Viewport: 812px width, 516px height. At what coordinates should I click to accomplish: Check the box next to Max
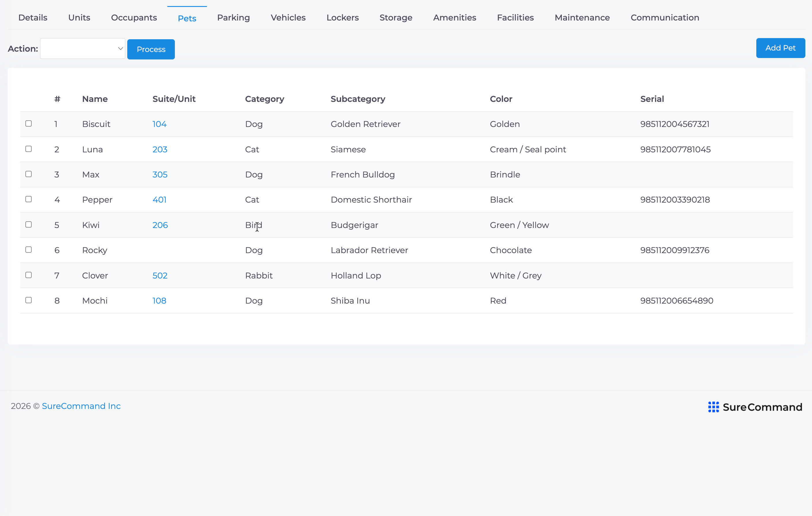pyautogui.click(x=29, y=174)
